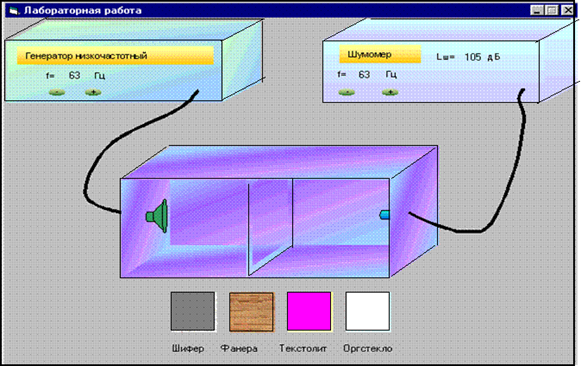This screenshot has width=581, height=366.
Task: Click the Оргстекло caption text
Action: click(x=368, y=349)
